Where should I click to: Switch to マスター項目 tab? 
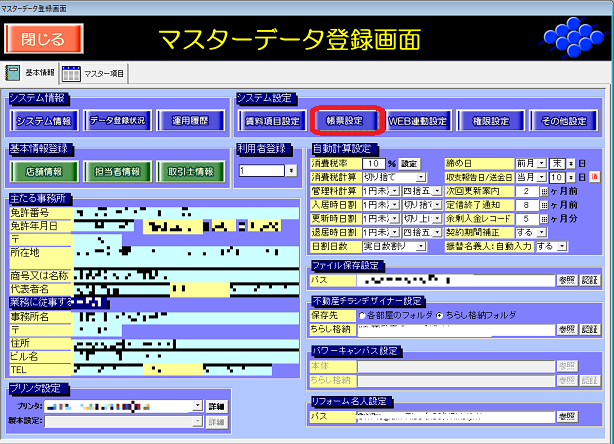[96, 73]
